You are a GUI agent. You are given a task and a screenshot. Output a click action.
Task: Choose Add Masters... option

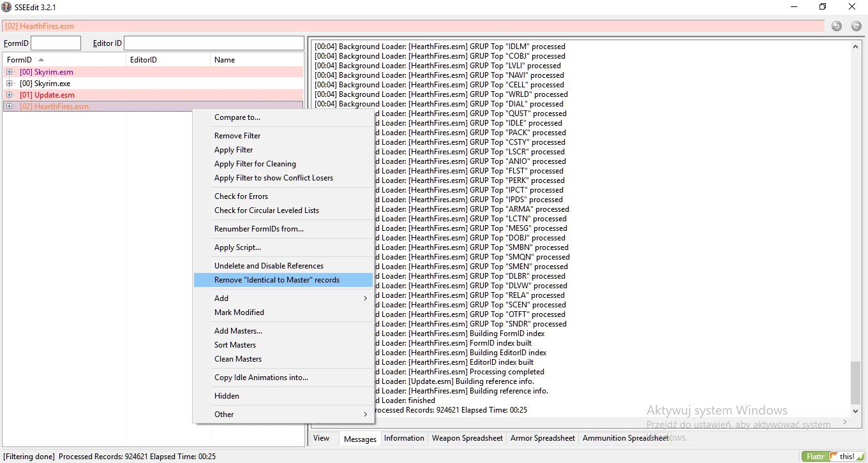[283, 331]
